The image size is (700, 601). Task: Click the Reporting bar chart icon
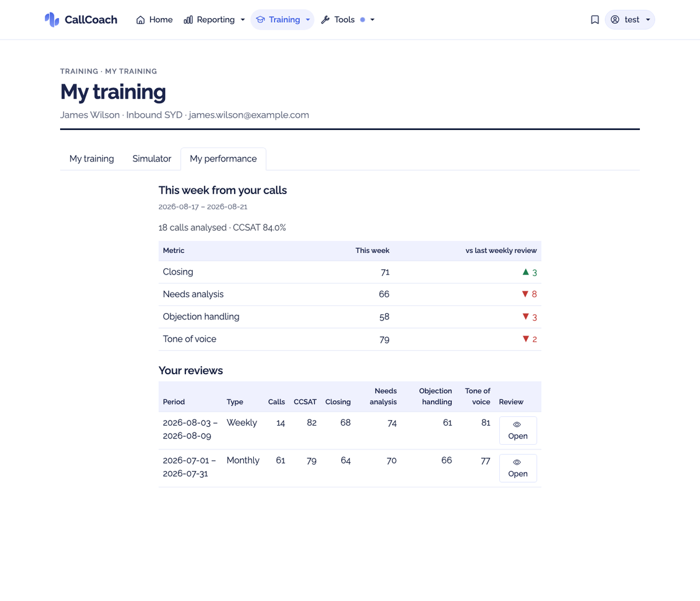pyautogui.click(x=188, y=20)
